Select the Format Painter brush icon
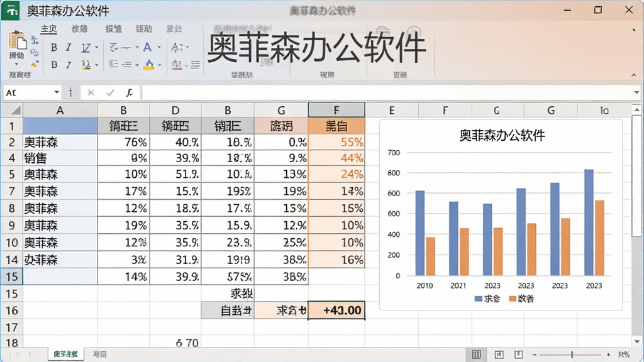 [35, 63]
